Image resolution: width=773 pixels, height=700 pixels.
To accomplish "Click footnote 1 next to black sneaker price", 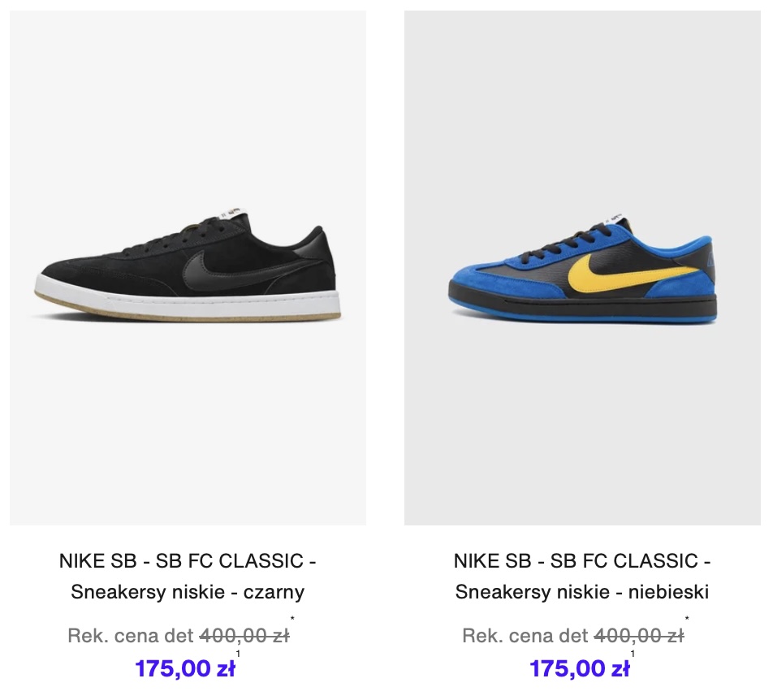I will (x=238, y=654).
